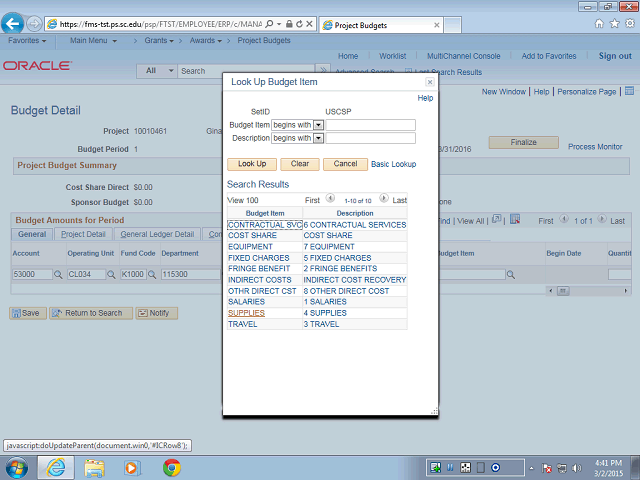The width and height of the screenshot is (640, 480).
Task: Click the download to spreadsheet grid icon
Action: (x=515, y=220)
